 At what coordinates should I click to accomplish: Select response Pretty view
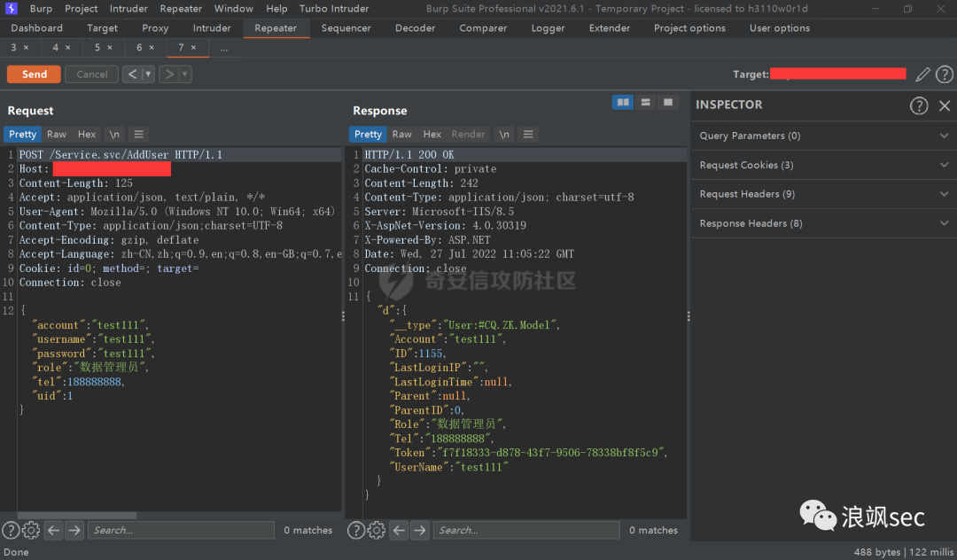[368, 134]
